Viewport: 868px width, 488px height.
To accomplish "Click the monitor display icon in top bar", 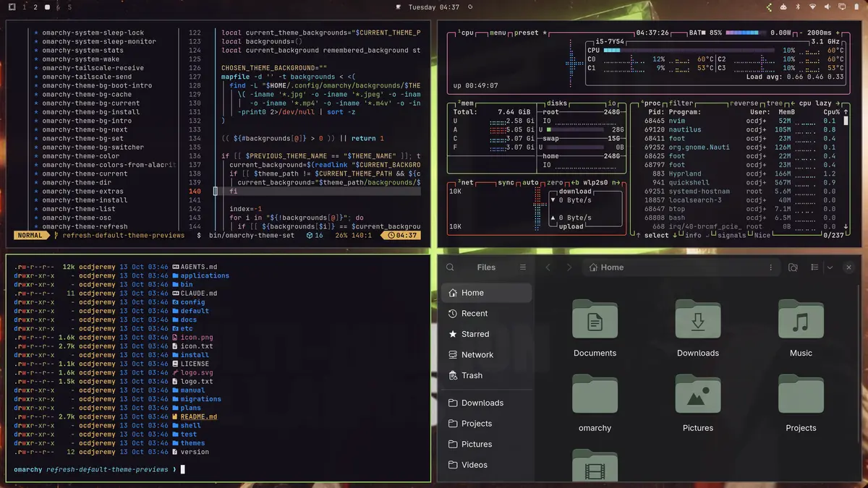I will tap(842, 7).
